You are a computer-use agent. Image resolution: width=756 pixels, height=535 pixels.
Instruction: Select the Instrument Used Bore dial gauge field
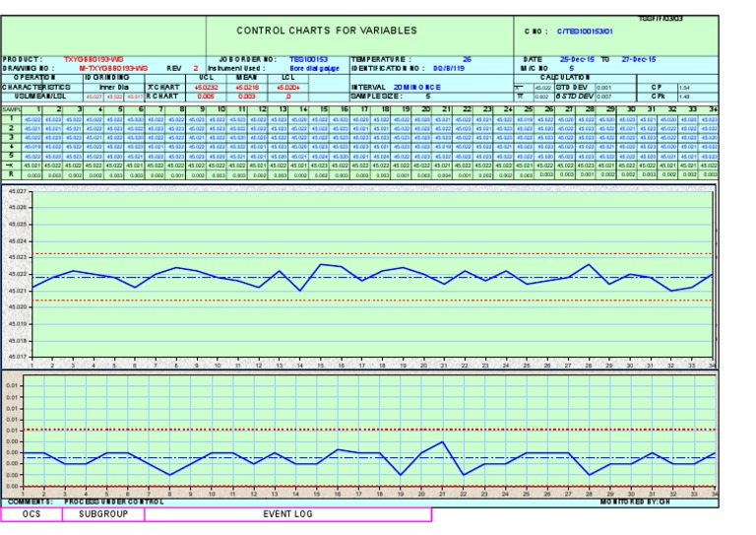point(312,68)
